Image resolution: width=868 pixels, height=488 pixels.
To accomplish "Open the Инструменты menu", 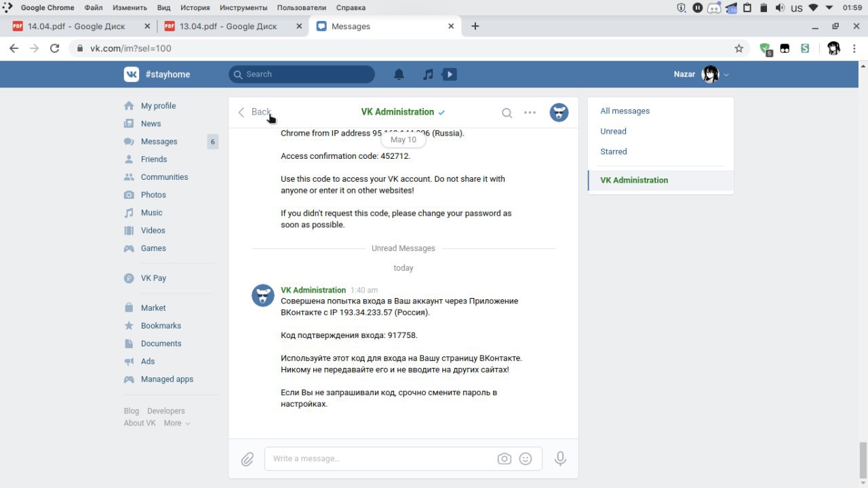I will coord(243,7).
